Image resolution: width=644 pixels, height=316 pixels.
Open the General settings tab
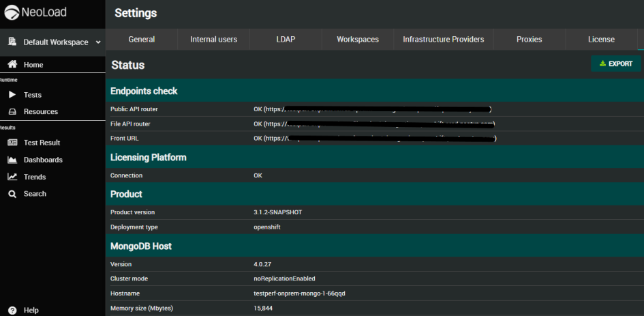[x=142, y=40]
